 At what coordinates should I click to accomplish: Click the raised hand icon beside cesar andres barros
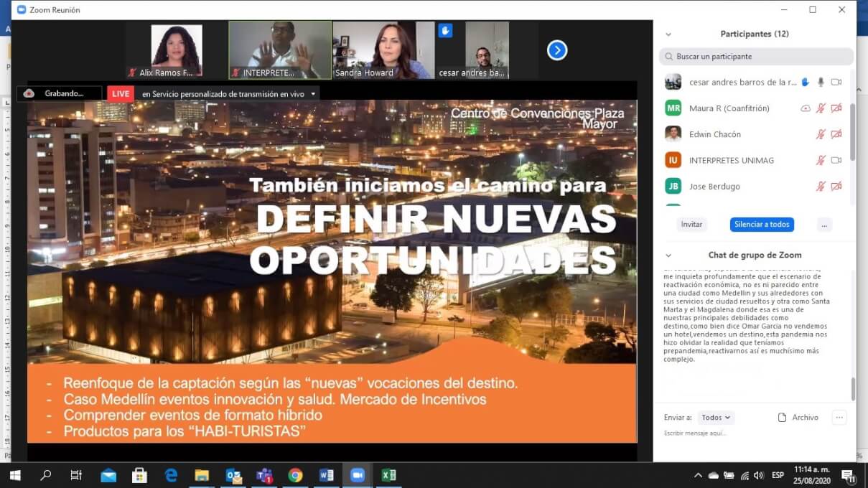tap(804, 82)
